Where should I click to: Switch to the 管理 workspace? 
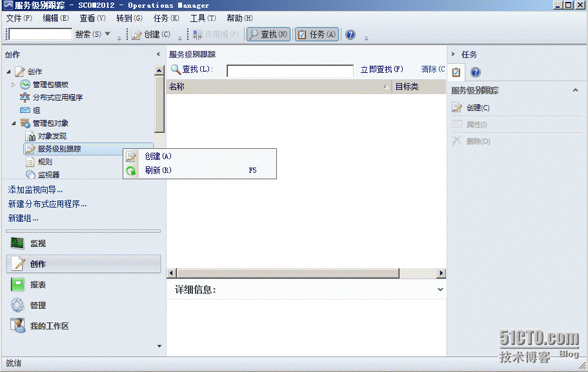coord(84,306)
